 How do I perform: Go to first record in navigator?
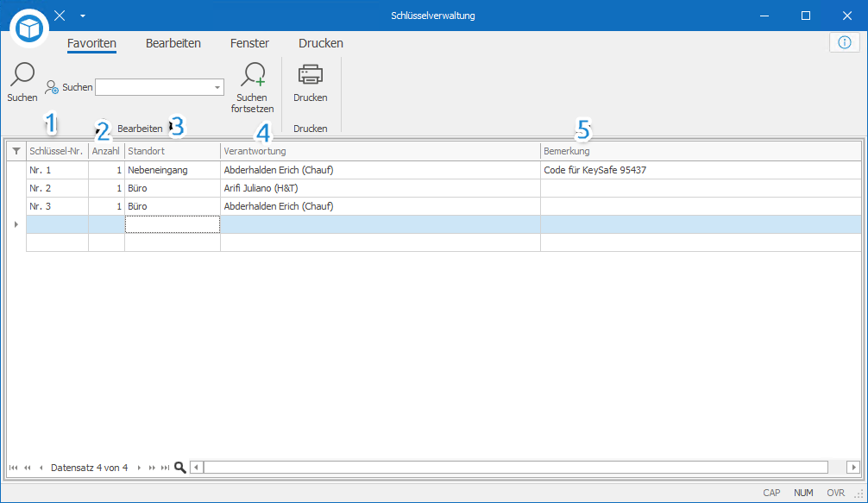click(x=13, y=468)
